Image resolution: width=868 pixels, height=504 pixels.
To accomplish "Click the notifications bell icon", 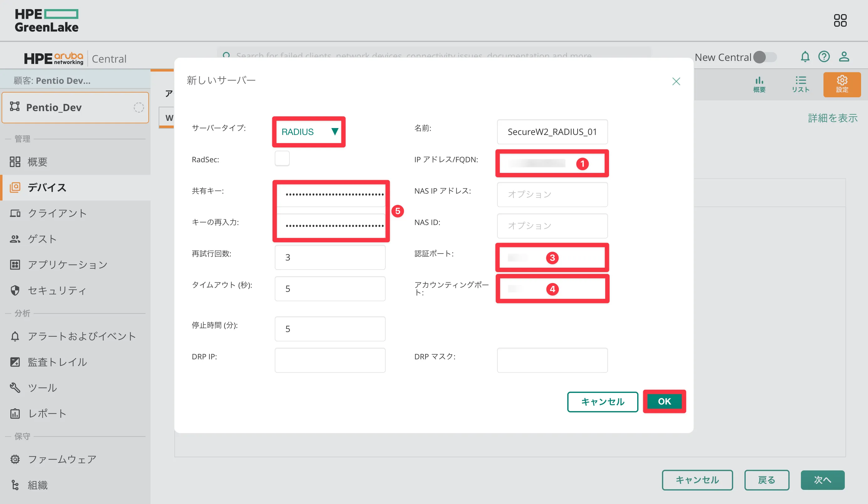I will pos(805,56).
